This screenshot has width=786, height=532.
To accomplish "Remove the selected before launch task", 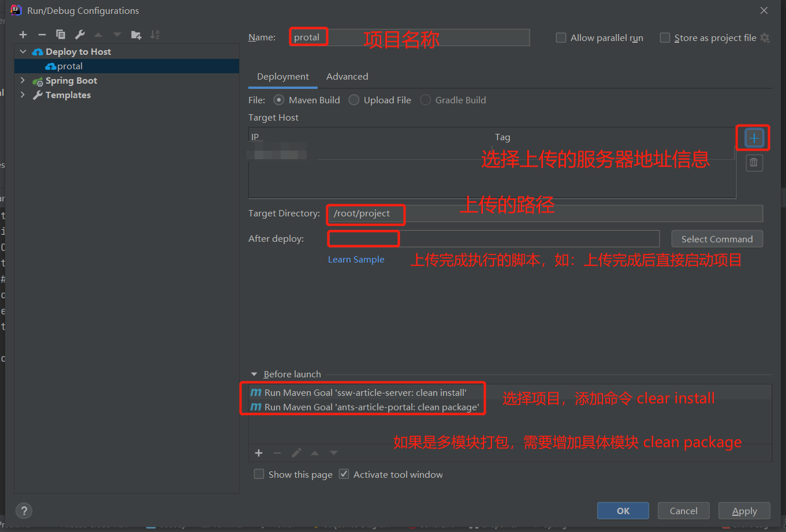I will coord(277,453).
